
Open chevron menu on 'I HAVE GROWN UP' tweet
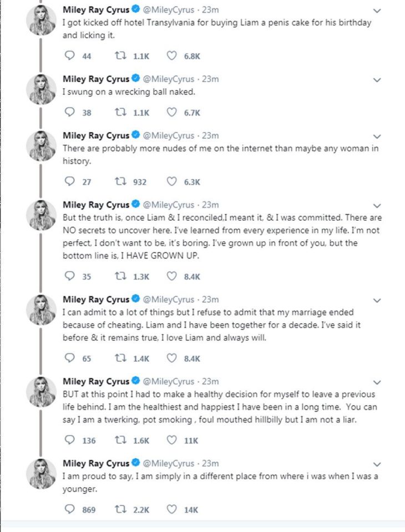point(377,206)
